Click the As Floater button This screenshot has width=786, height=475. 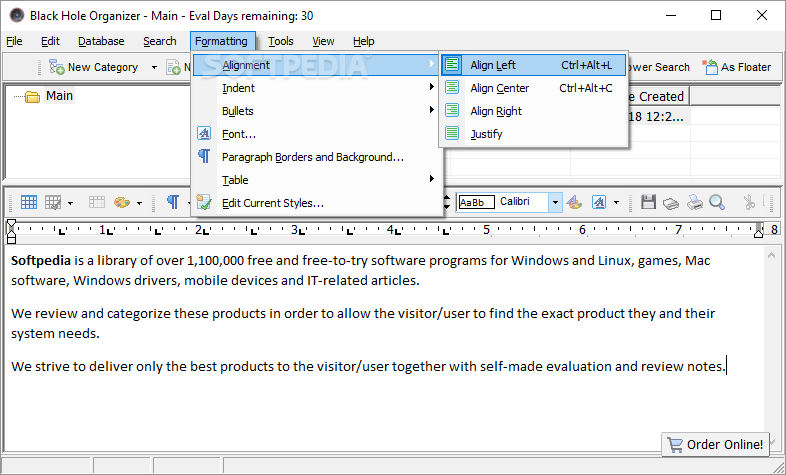[736, 67]
